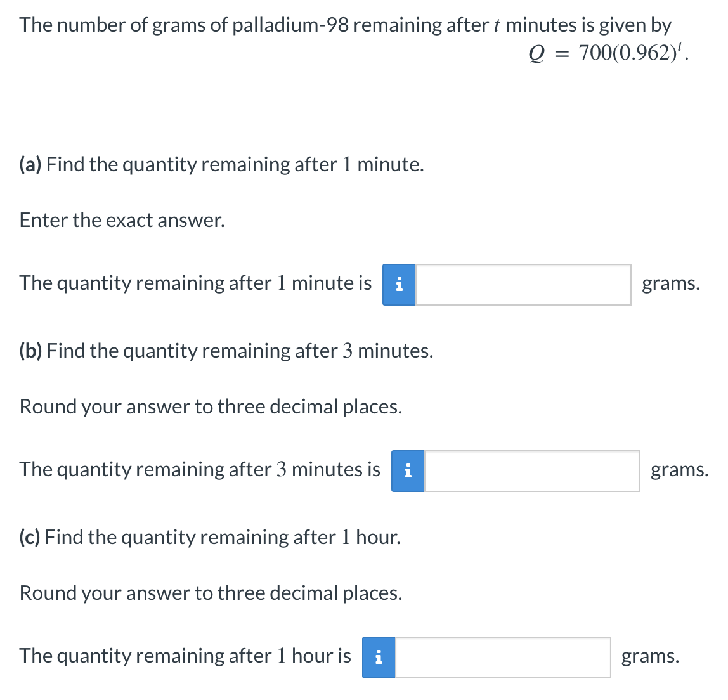Viewport: 728px width, 700px height.
Task: Click the 'grams.' unit beside the 3 minutes box
Action: 679,470
